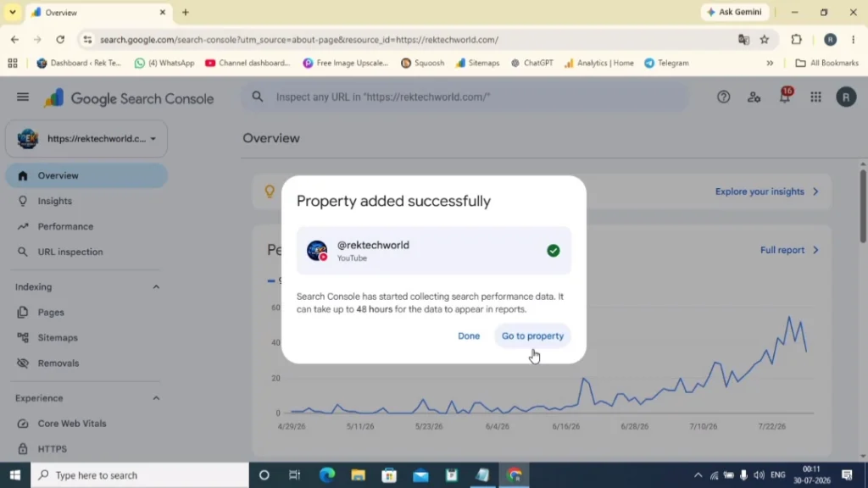Viewport: 868px width, 488px height.
Task: Click the green verified checkmark
Action: click(553, 251)
